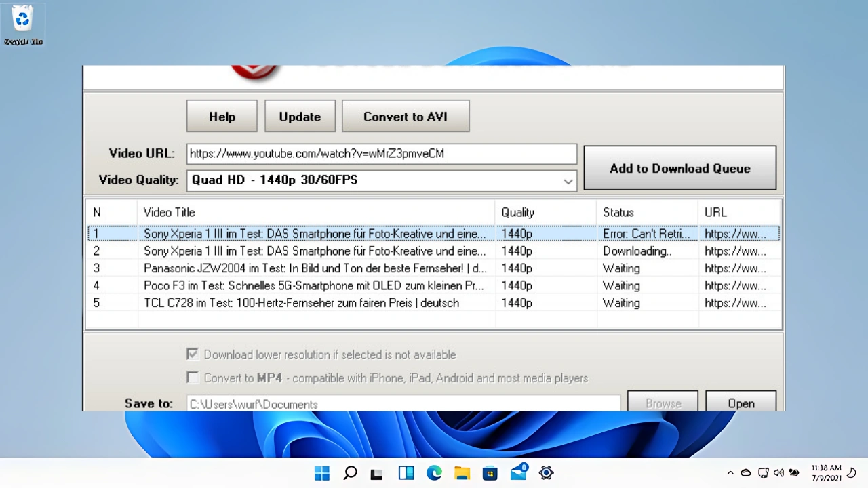Sort by the N column header
This screenshot has width=868, height=488.
tap(112, 212)
